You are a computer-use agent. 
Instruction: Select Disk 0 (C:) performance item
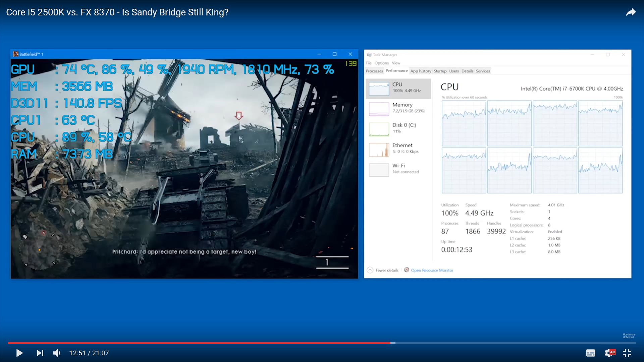(398, 129)
